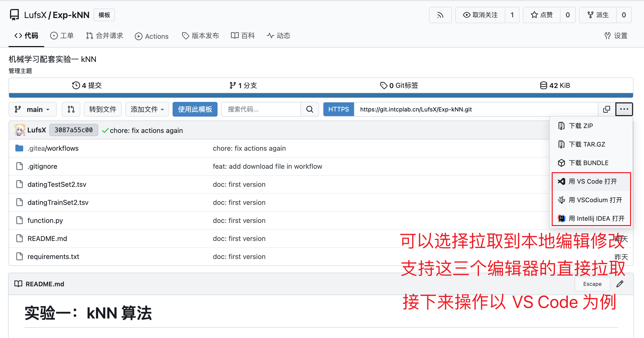
Task: Fork the repository with 派生
Action: pyautogui.click(x=598, y=15)
